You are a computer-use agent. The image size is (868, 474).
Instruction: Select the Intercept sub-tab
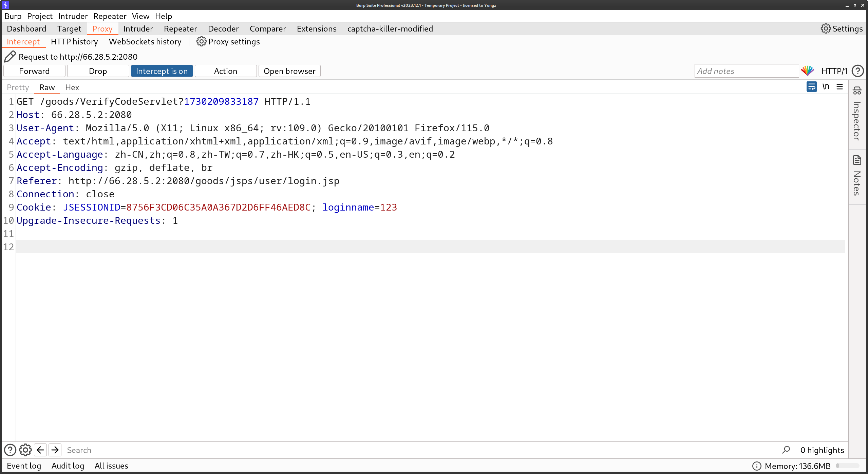click(x=23, y=42)
